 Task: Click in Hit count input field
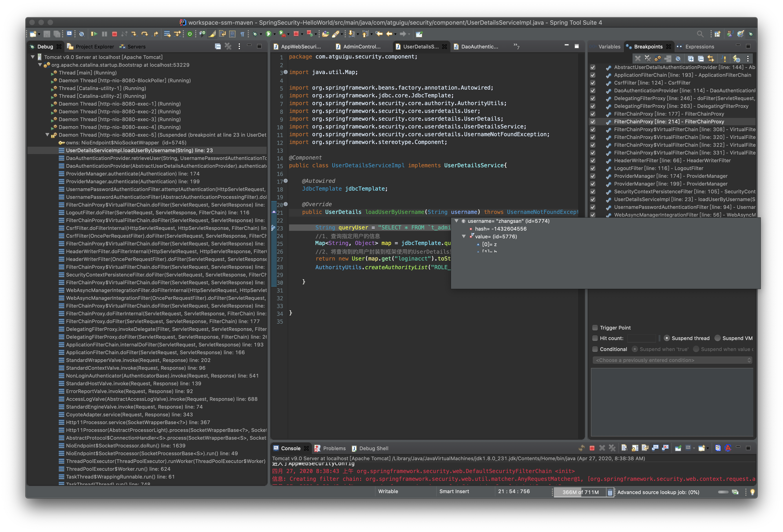641,338
